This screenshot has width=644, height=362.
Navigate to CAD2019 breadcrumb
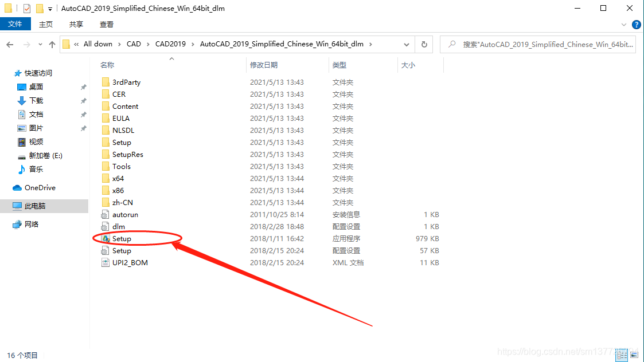(170, 44)
